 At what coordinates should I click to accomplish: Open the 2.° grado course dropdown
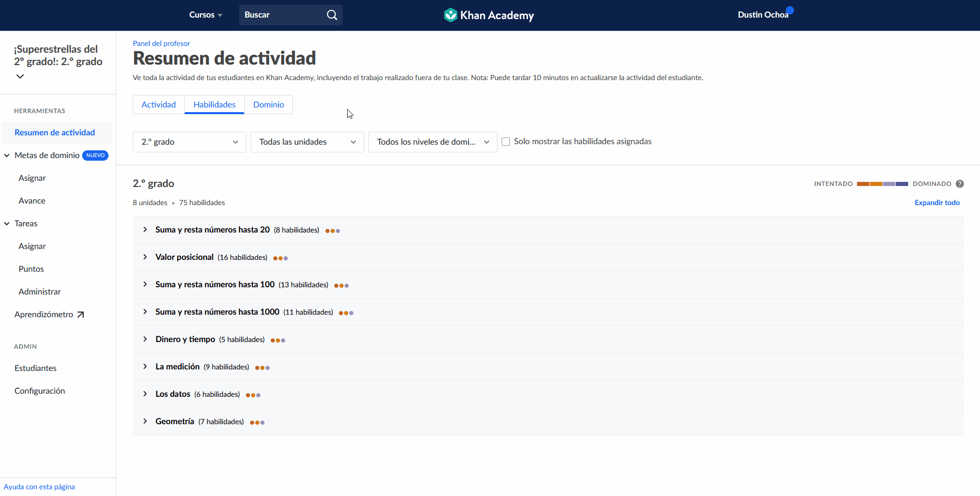(190, 142)
